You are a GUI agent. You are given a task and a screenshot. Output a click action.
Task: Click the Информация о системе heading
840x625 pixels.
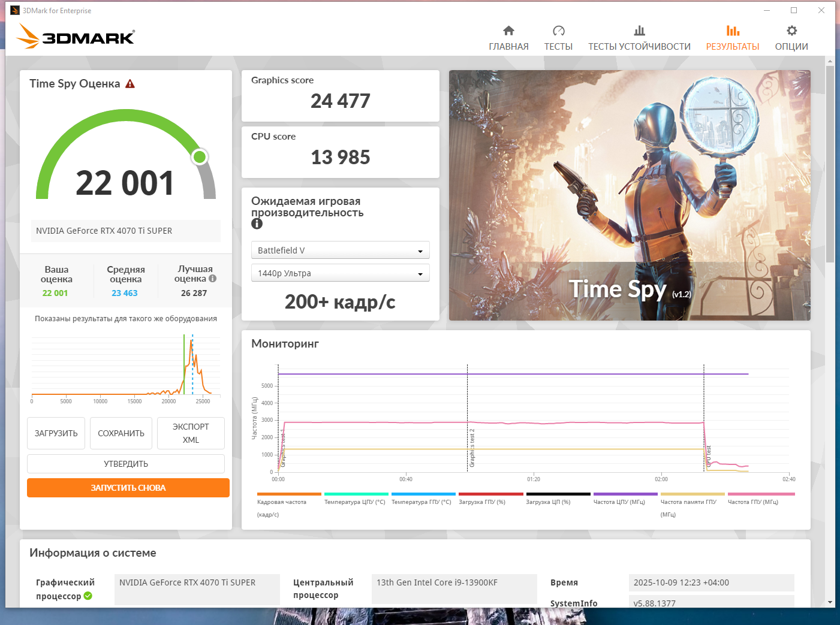(x=93, y=553)
